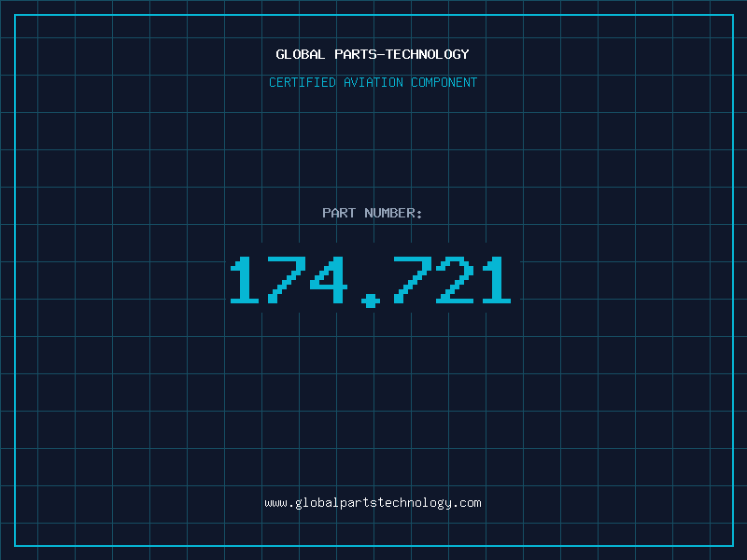The width and height of the screenshot is (747, 560).
Task: Open the www.globalpartstechnology.com link
Action: point(373,503)
